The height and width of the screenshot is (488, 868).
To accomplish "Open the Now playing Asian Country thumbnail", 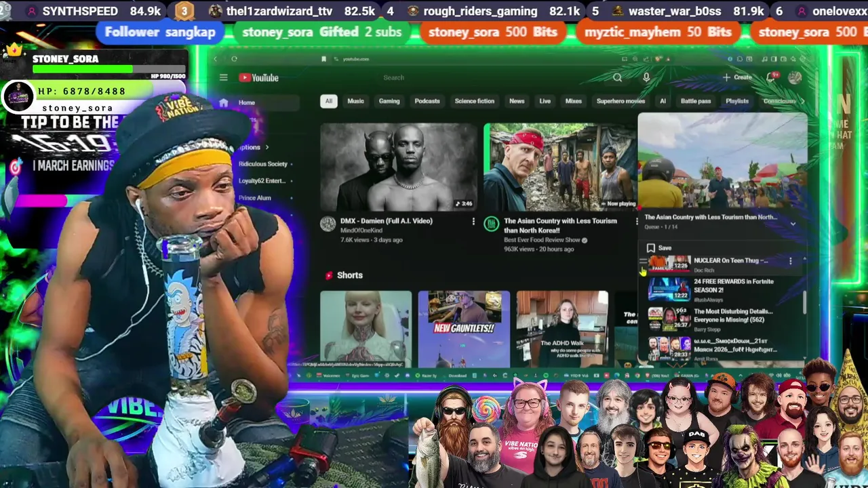I will coord(560,167).
